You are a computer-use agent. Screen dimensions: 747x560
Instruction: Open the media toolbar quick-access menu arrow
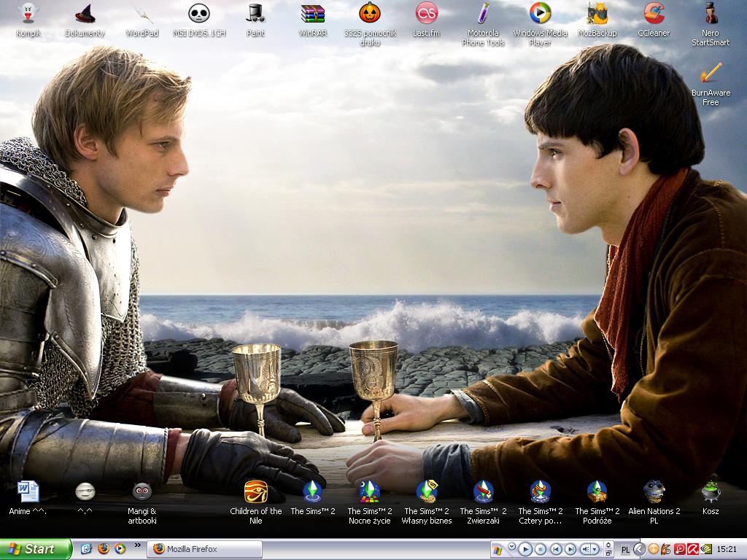point(511,546)
